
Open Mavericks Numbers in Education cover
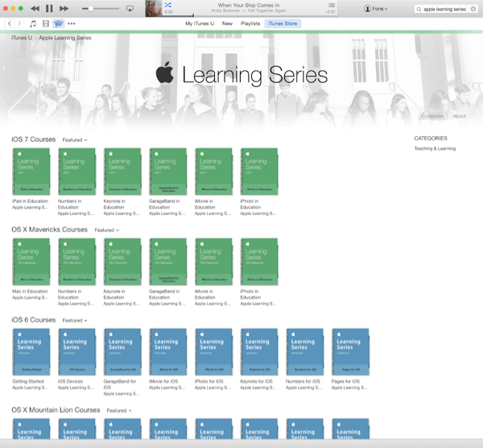pos(76,261)
